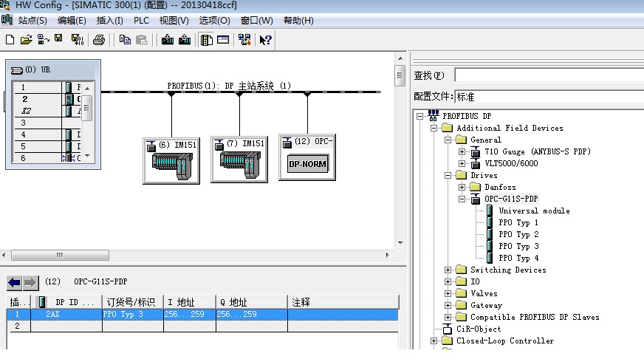Click the Open online station icon
The width and height of the screenshot is (644, 359).
click(x=43, y=40)
